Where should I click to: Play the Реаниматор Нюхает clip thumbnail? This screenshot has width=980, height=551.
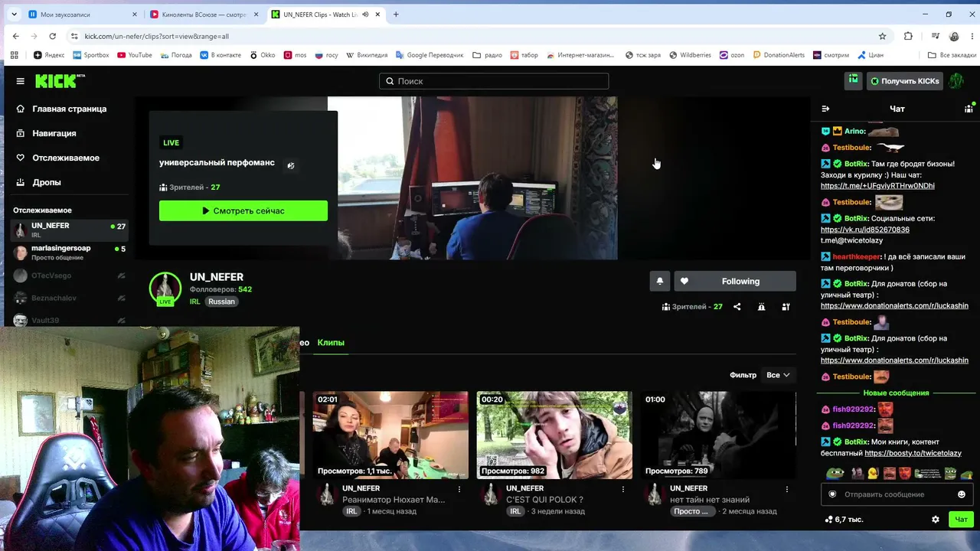coord(390,435)
